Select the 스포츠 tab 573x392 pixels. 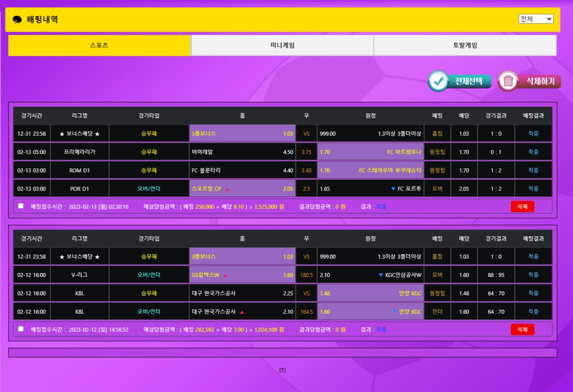[x=99, y=45]
